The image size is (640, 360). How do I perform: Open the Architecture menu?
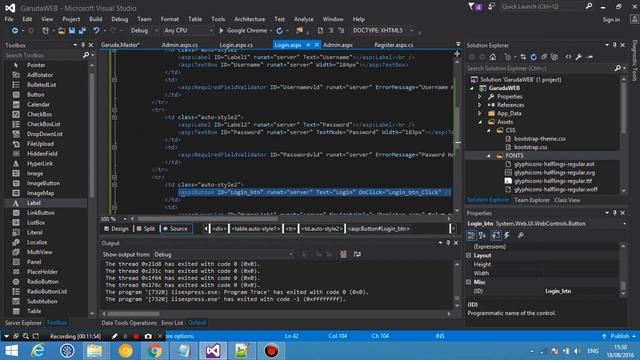pos(249,19)
